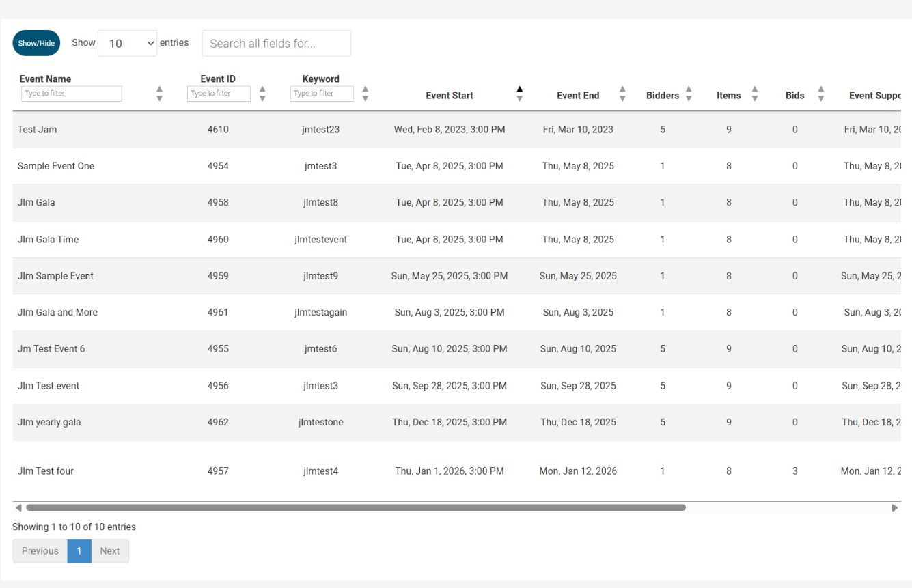Click the horizontal scrollbar left arrow
912x588 pixels.
(18, 507)
